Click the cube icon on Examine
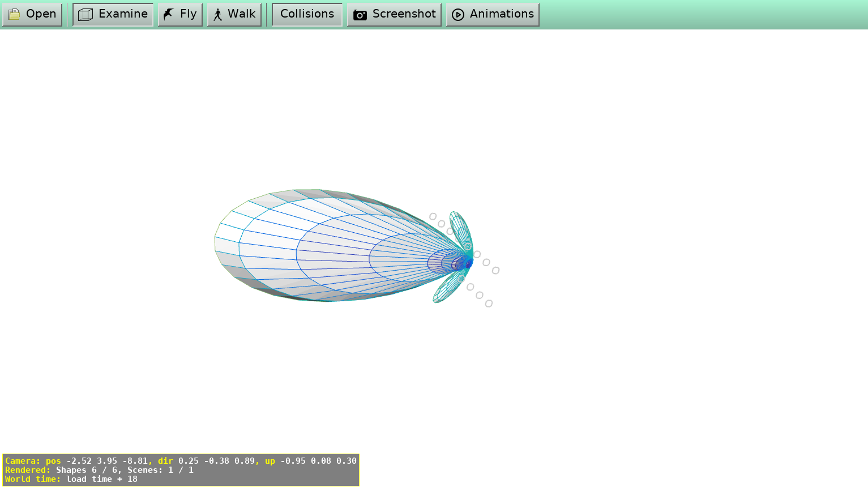 pyautogui.click(x=85, y=15)
